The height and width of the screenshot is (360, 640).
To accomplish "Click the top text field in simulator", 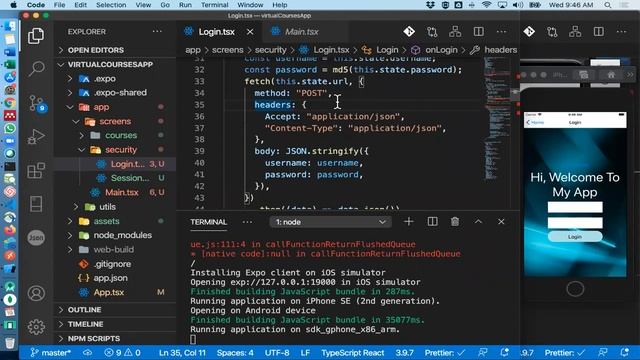I will click(x=575, y=207).
